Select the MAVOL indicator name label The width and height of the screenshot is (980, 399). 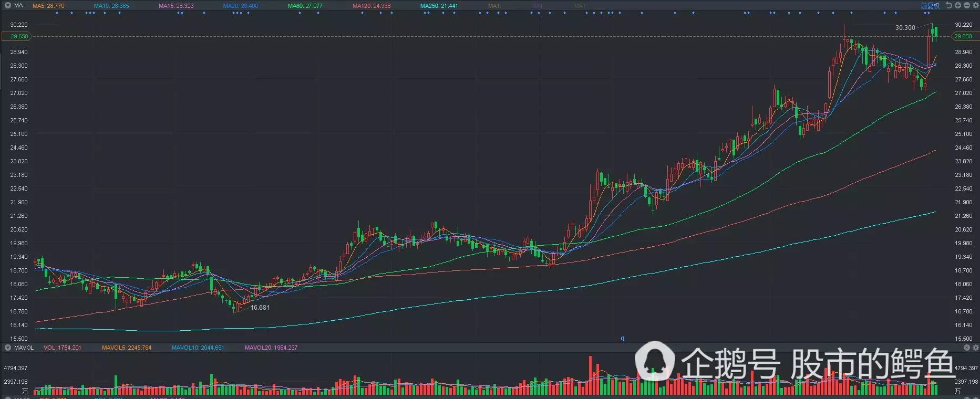24,348
